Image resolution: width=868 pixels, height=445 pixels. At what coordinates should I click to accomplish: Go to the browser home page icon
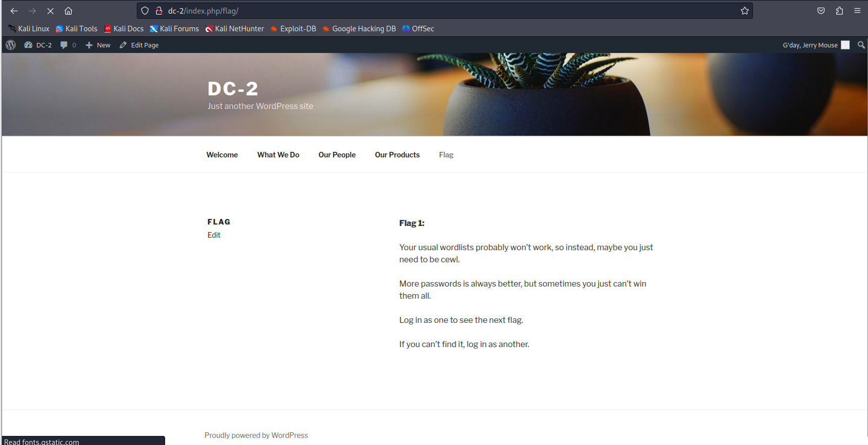click(x=69, y=11)
